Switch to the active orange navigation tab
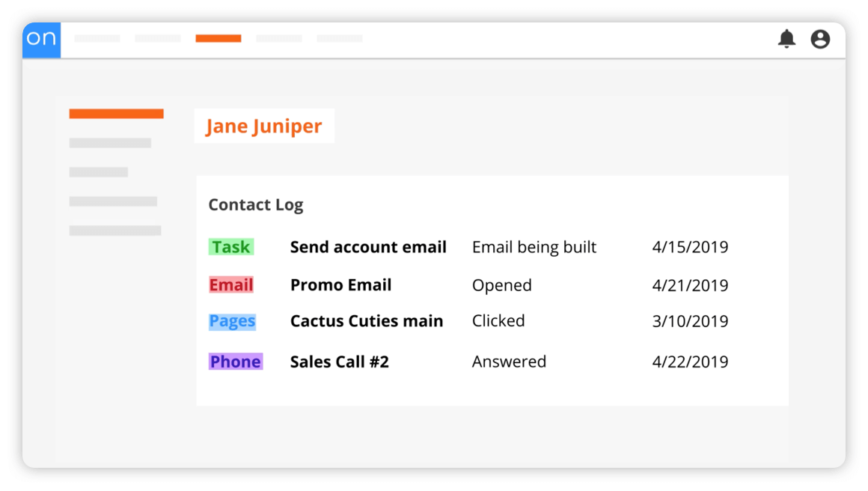Viewport: 868px width, 491px height. (218, 39)
